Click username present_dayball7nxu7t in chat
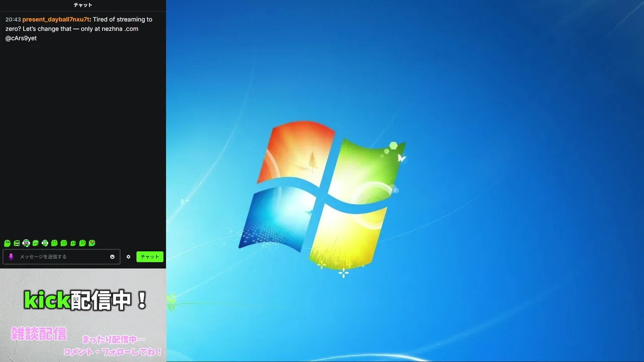The width and height of the screenshot is (644, 362). pyautogui.click(x=56, y=20)
